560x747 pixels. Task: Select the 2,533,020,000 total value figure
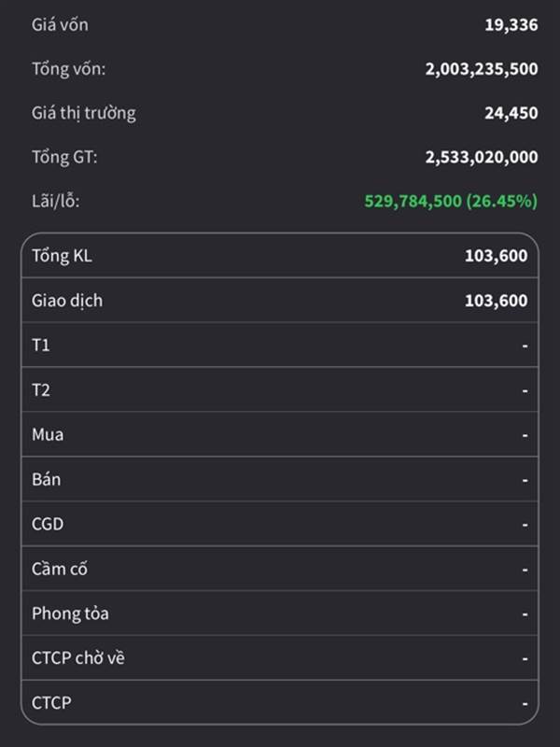[x=481, y=157]
